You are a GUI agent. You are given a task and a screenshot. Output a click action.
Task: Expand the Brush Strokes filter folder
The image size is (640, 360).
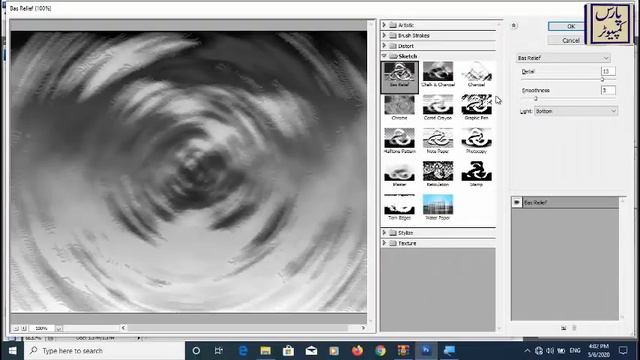tap(384, 36)
